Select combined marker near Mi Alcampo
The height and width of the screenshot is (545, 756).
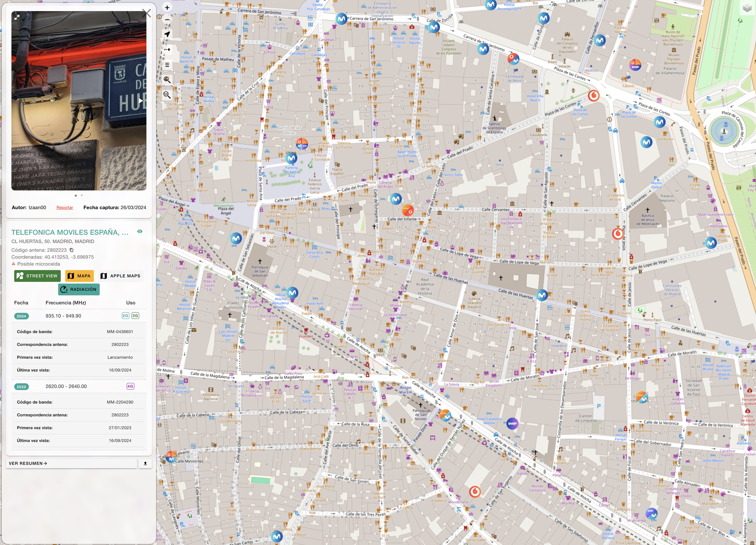[x=652, y=514]
